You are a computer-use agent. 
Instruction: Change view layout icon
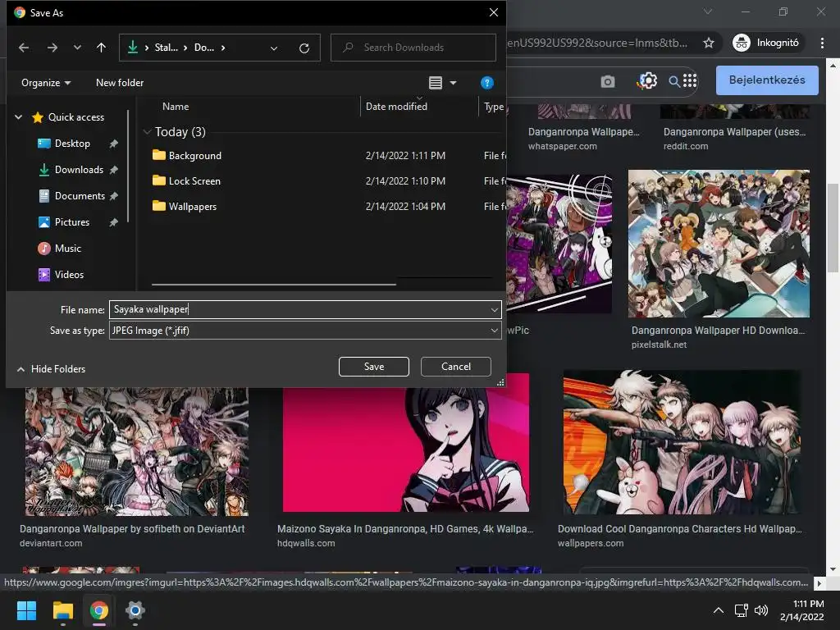pos(436,83)
